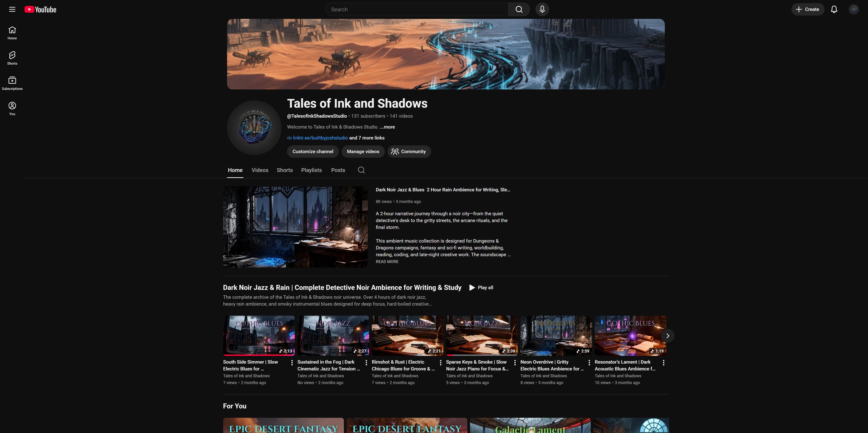Switch to the Videos tab
This screenshot has height=433, width=868.
(260, 170)
